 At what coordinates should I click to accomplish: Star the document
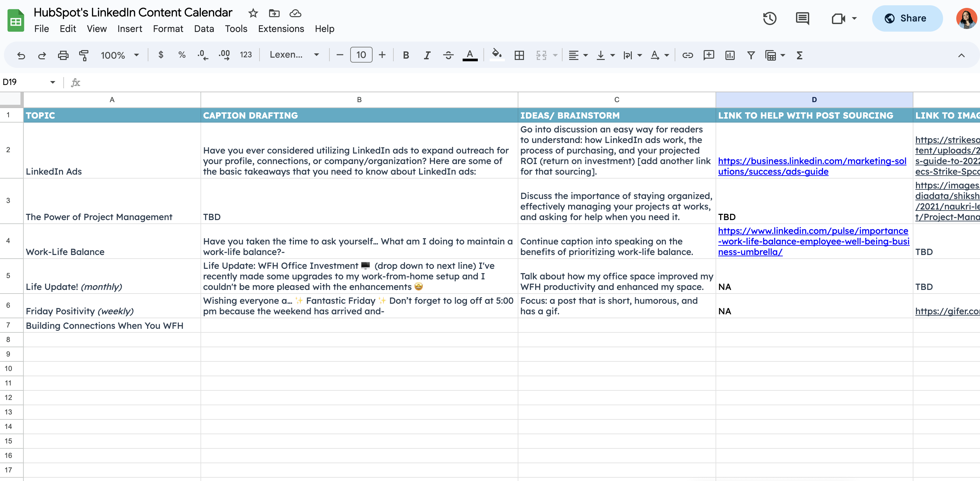point(253,13)
